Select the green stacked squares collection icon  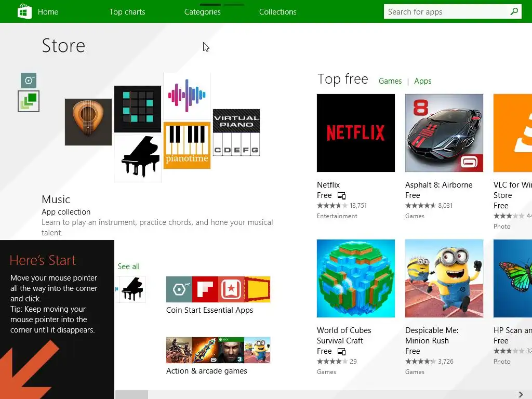coord(29,101)
